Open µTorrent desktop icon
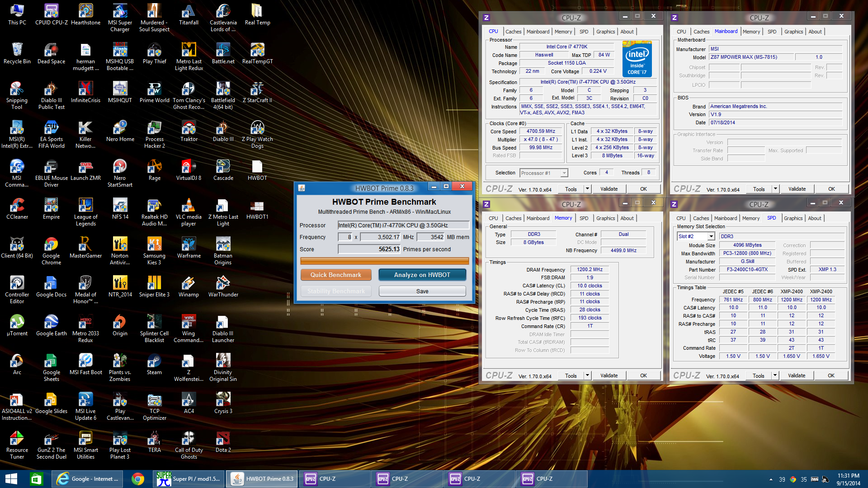 click(x=17, y=325)
